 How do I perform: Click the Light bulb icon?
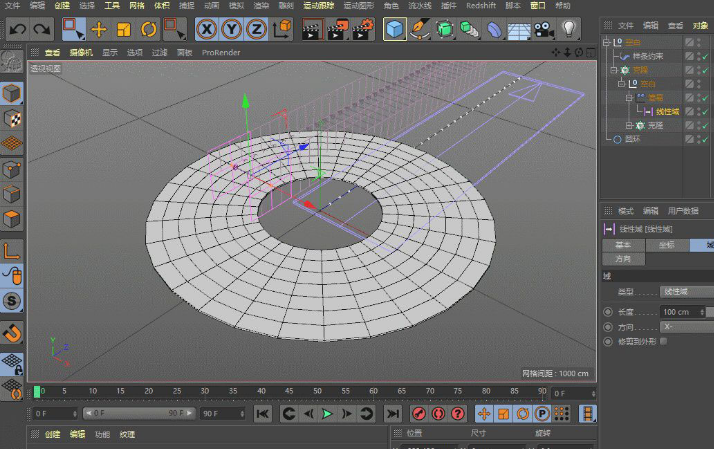(x=569, y=29)
